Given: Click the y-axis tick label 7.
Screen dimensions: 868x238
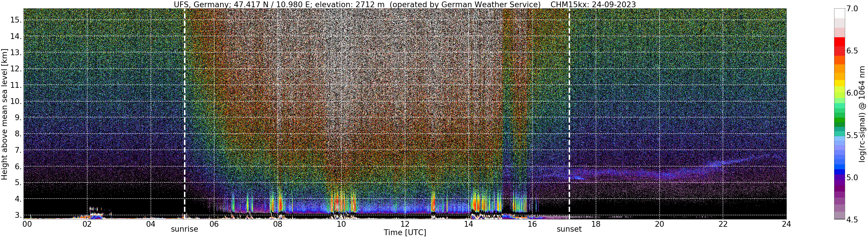Looking at the screenshot, I should click(18, 150).
